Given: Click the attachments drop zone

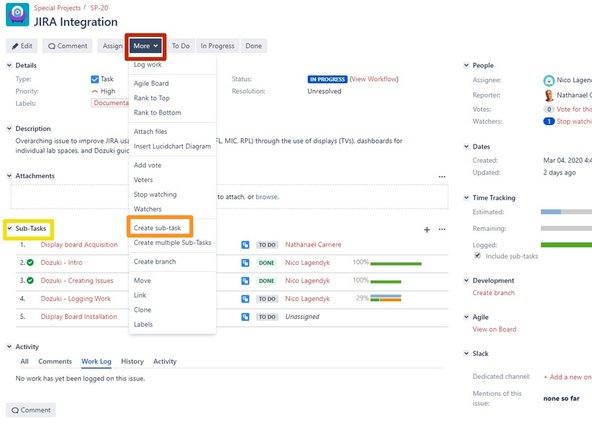Looking at the screenshot, I should 229,197.
